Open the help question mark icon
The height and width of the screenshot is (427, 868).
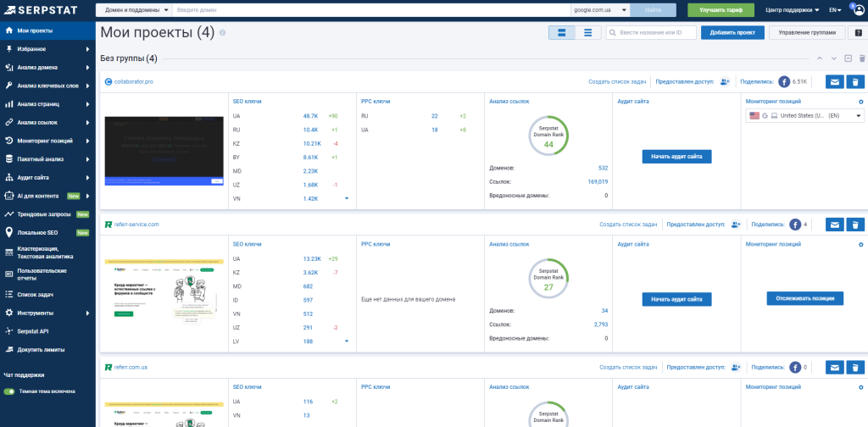point(858,33)
